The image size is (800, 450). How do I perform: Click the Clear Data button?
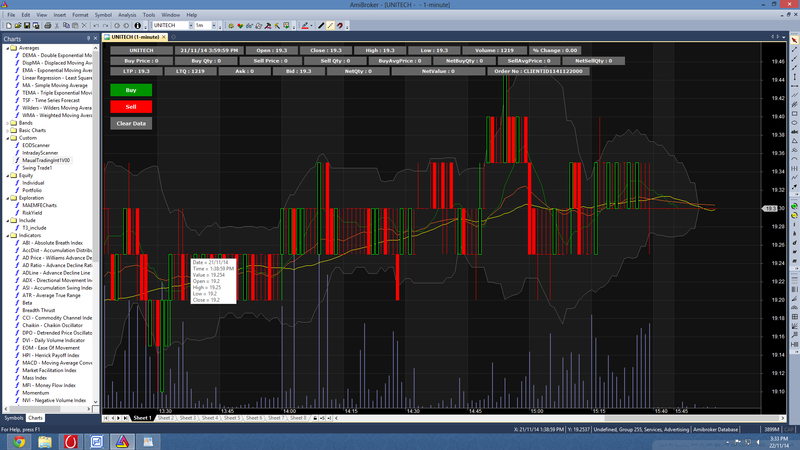coord(131,123)
